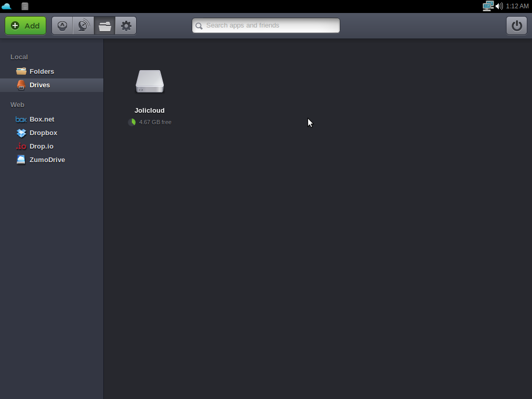Open Drop.io in the sidebar

[x=51, y=147]
